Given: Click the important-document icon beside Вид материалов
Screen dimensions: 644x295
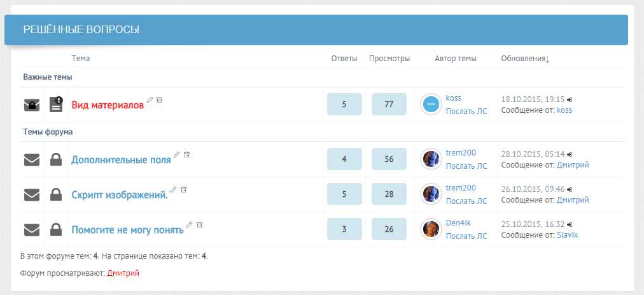Looking at the screenshot, I should click(x=56, y=104).
